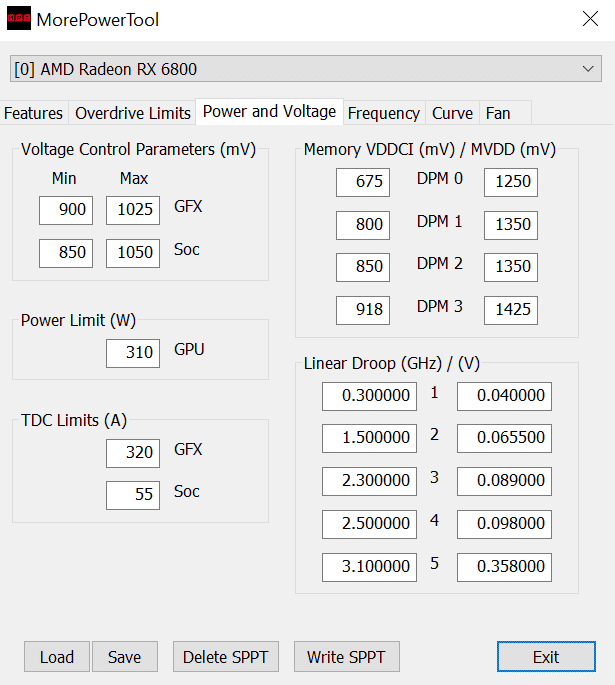Image resolution: width=615 pixels, height=685 pixels.
Task: Click the Write SPPT button
Action: coord(346,657)
